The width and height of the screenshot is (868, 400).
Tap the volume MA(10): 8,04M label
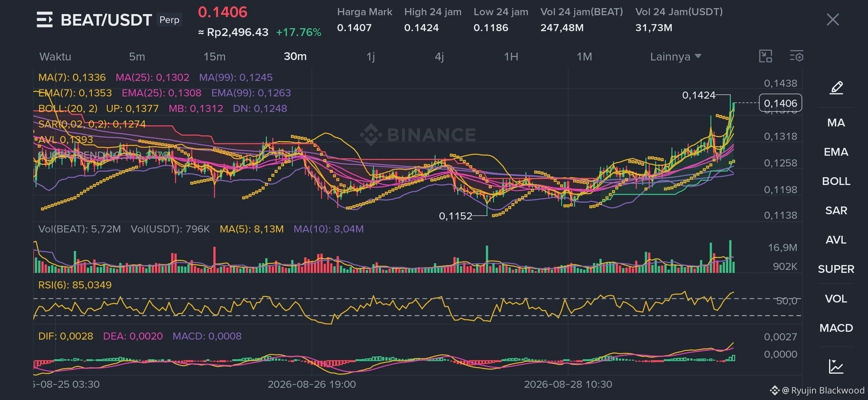click(329, 229)
